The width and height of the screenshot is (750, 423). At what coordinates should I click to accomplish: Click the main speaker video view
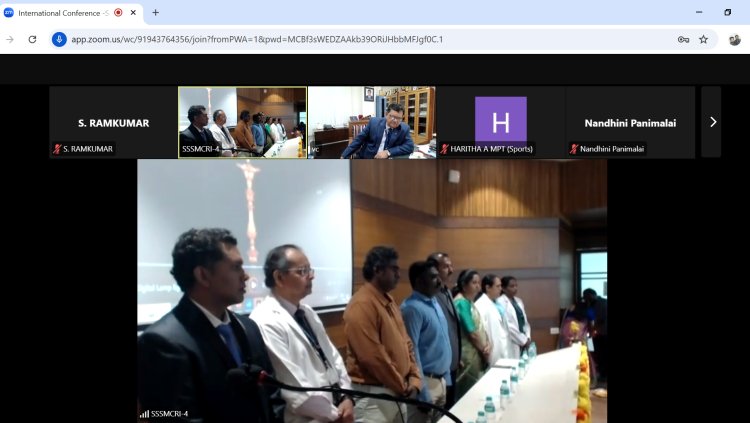tap(372, 291)
